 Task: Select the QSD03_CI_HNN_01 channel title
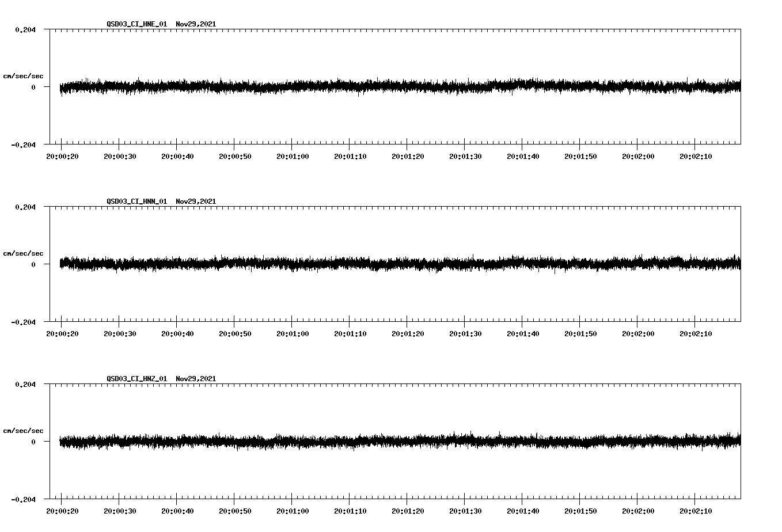[x=136, y=202]
